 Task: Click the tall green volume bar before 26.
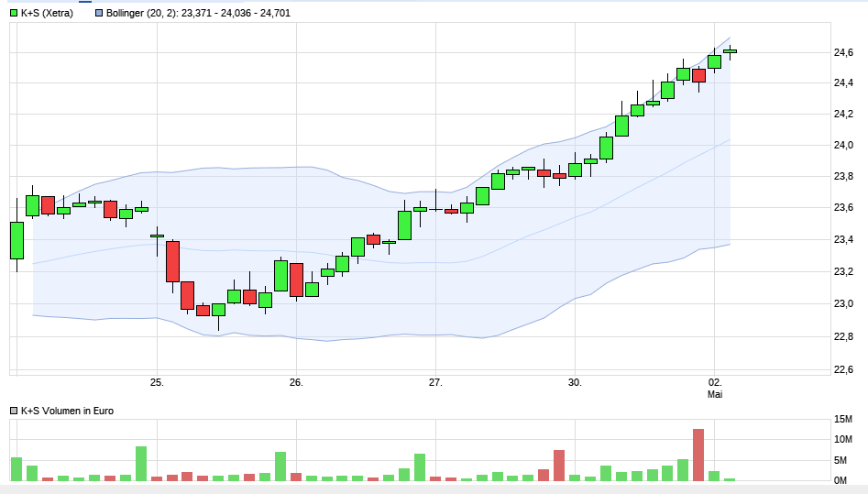(280, 467)
